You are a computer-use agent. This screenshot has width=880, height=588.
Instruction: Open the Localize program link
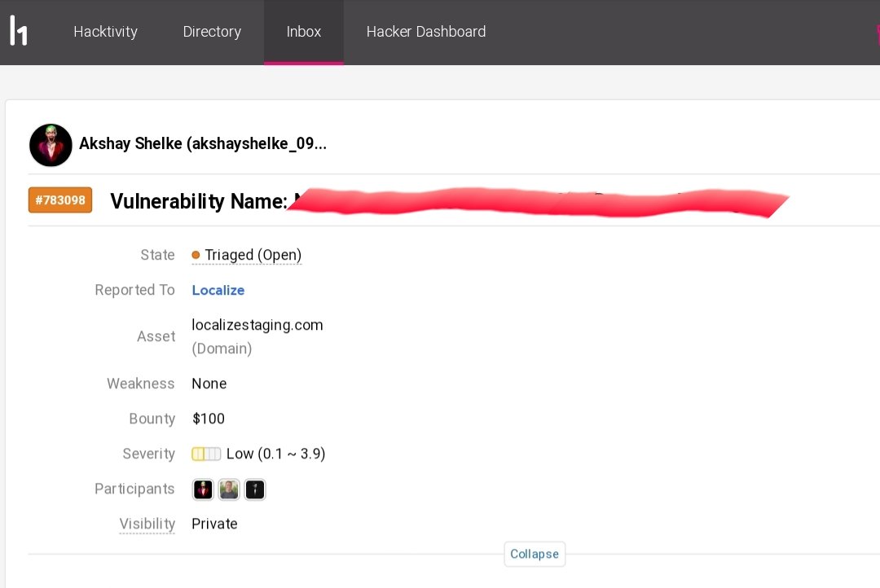218,290
